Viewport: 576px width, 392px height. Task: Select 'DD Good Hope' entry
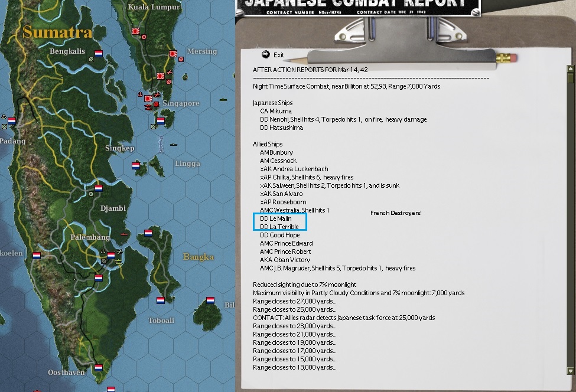click(x=280, y=235)
